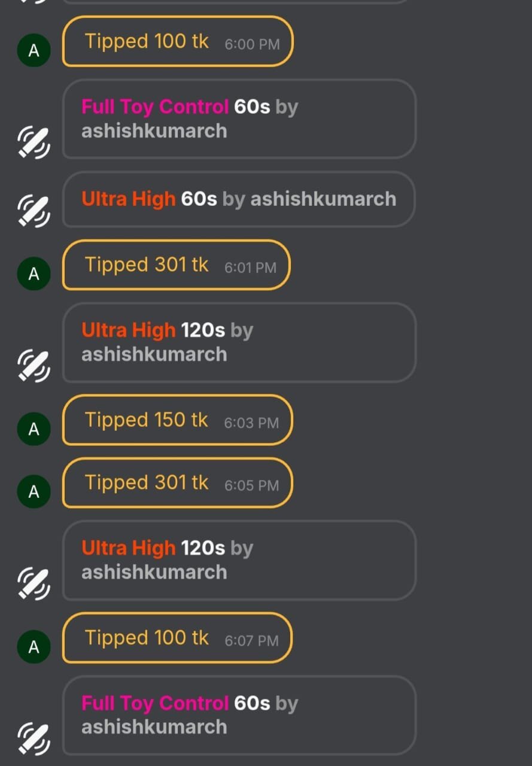The image size is (532, 766).
Task: Select the Tipped 301 tk message from 6:01 PM
Action: point(176,265)
